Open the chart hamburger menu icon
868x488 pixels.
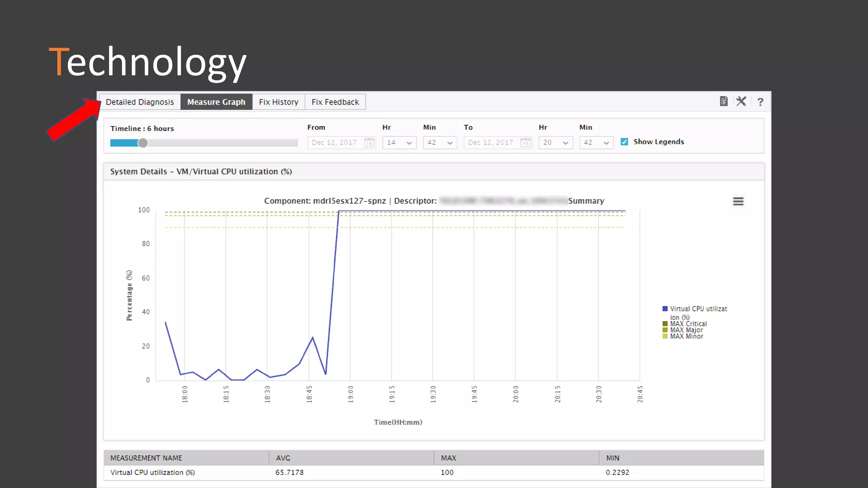738,202
